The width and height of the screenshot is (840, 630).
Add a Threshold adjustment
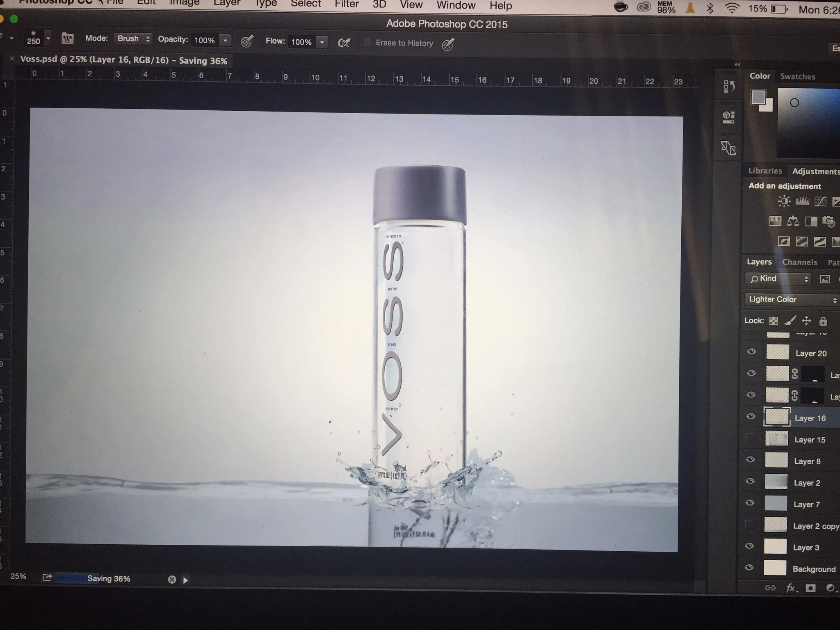click(819, 242)
